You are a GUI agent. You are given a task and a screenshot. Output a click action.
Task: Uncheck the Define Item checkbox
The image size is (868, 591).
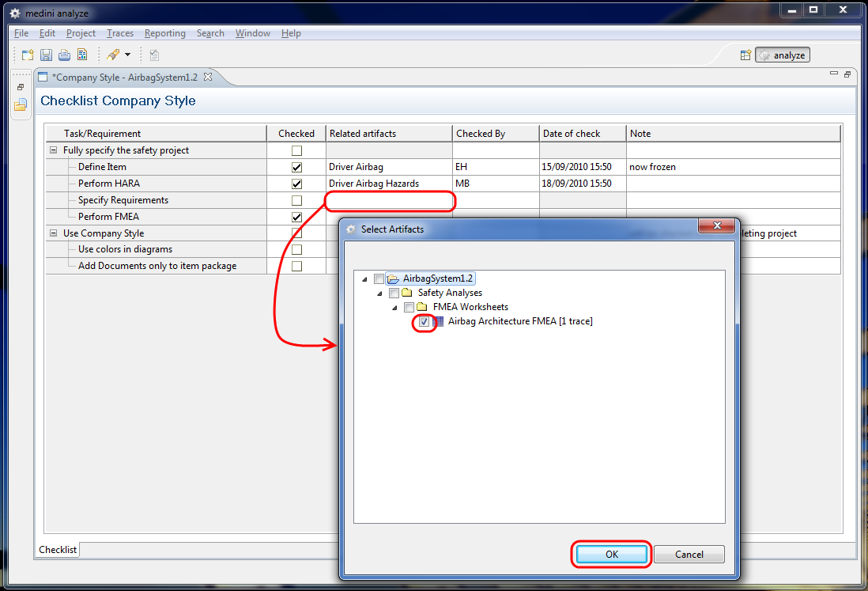tap(296, 167)
